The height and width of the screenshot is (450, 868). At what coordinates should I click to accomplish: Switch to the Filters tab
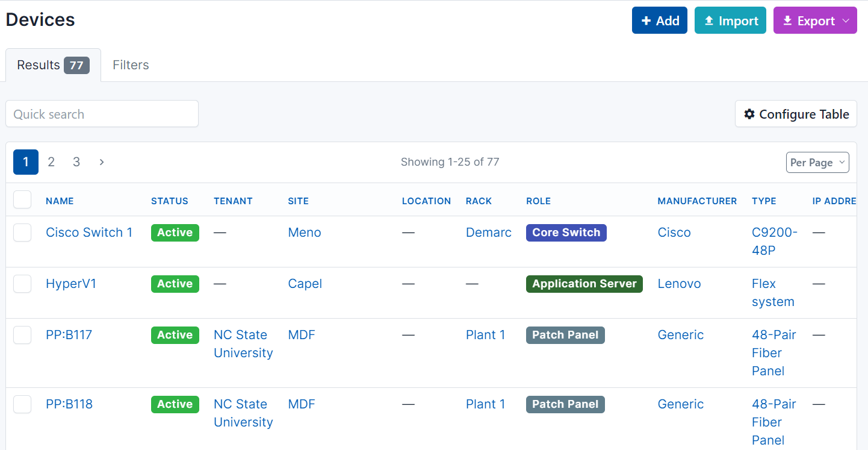coord(131,65)
